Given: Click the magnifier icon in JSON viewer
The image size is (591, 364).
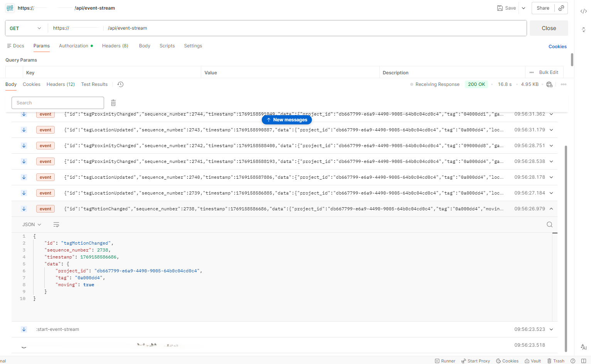Looking at the screenshot, I should [x=549, y=225].
